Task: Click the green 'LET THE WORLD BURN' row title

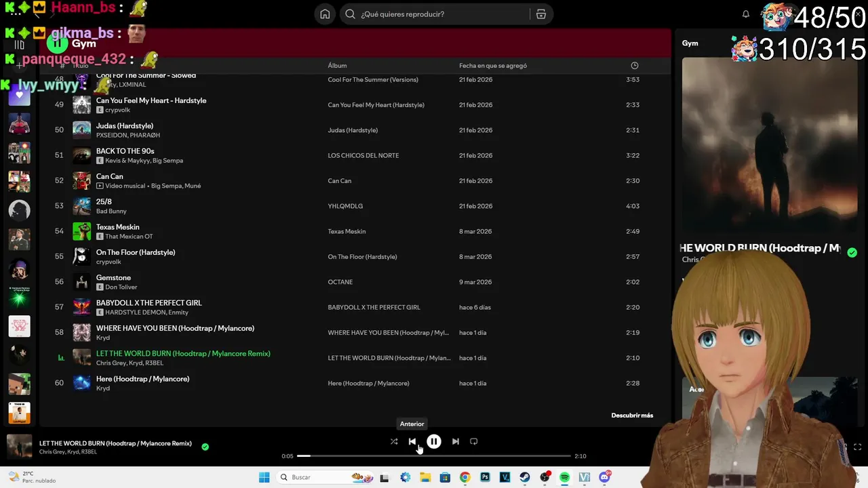Action: [183, 353]
